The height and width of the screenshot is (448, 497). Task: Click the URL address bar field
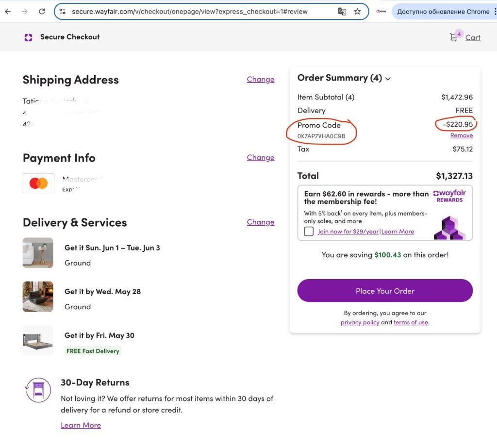tap(194, 11)
